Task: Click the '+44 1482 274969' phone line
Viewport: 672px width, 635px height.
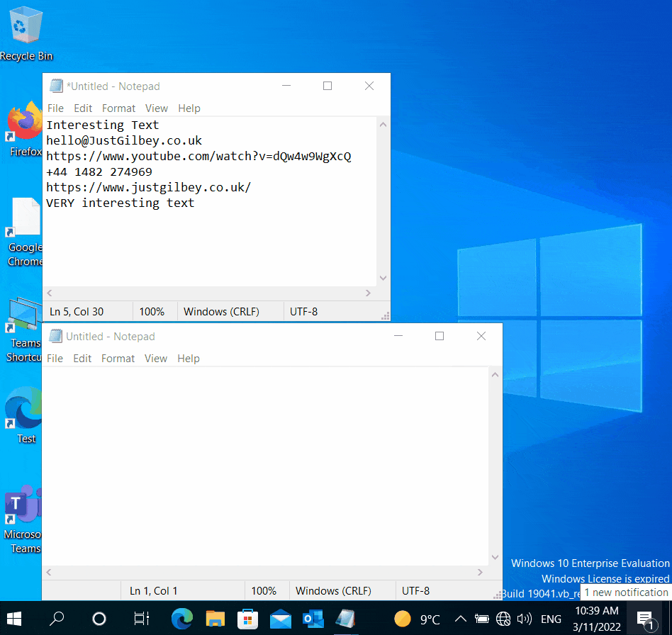Action: point(99,172)
